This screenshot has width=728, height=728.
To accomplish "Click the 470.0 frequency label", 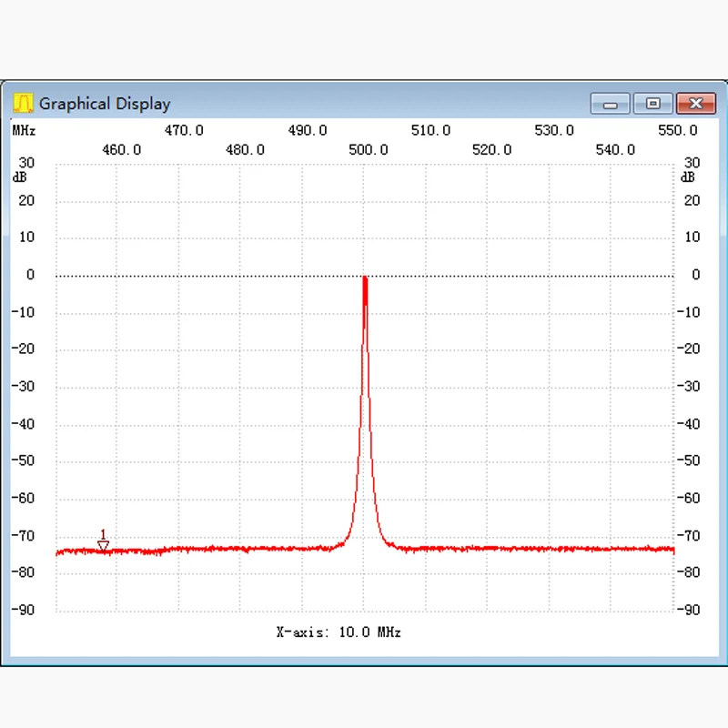I will click(184, 130).
